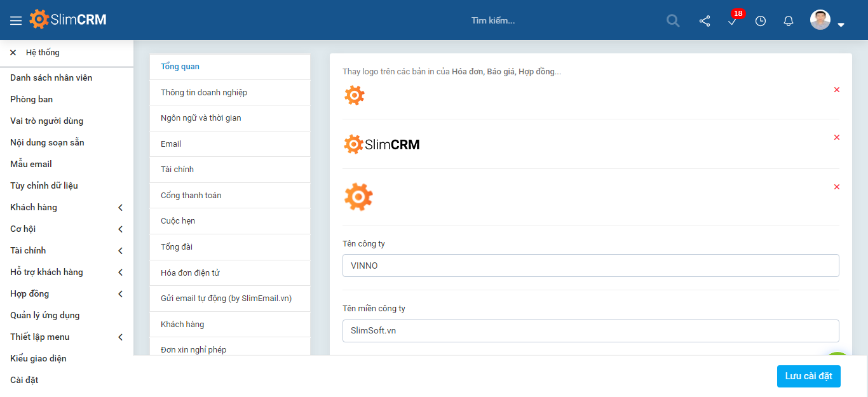Open the tasks checkmark icon showing 18

coord(732,23)
